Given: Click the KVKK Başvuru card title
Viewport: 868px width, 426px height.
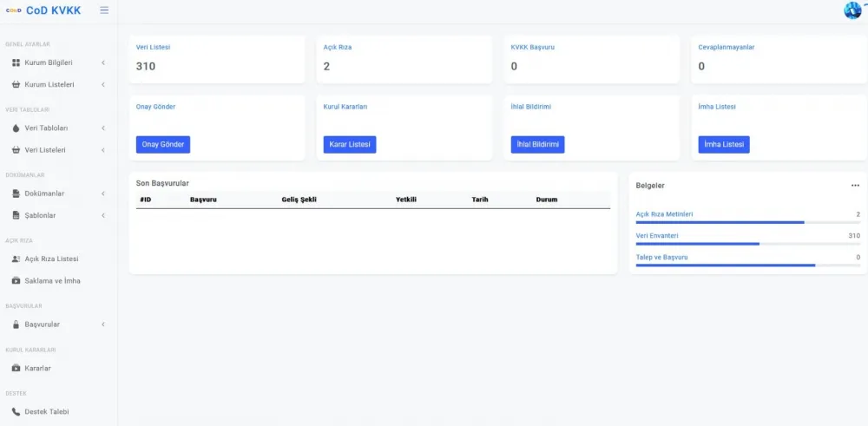Looking at the screenshot, I should pos(533,47).
